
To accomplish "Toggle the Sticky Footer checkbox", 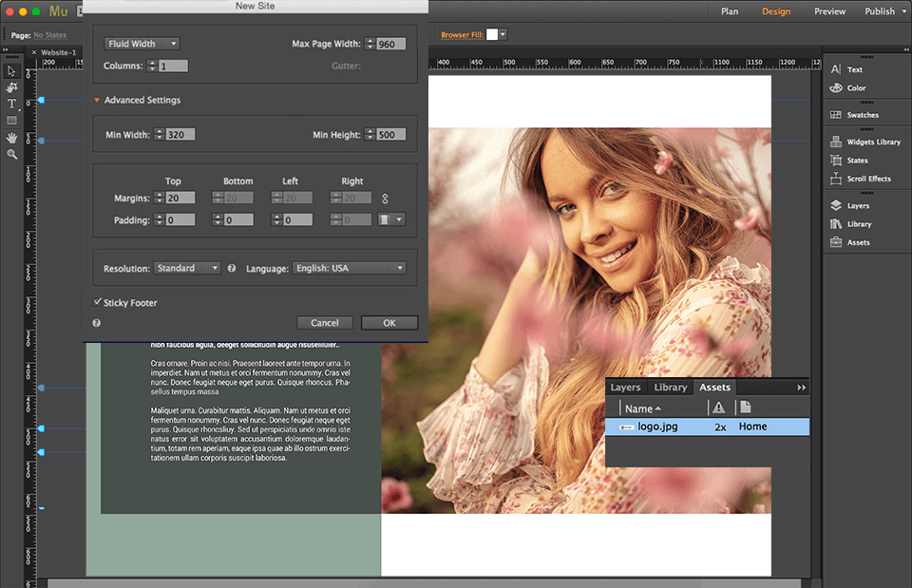I will click(x=98, y=302).
